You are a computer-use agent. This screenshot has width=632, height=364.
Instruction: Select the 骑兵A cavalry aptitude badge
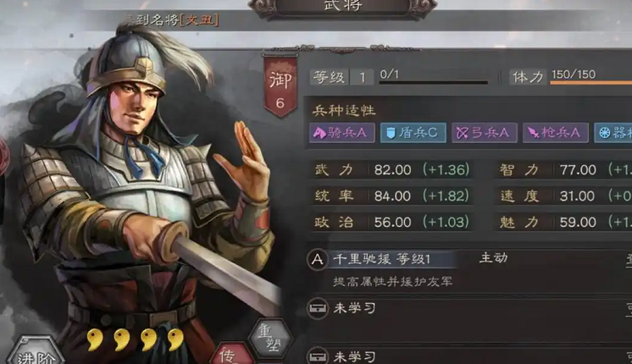341,132
